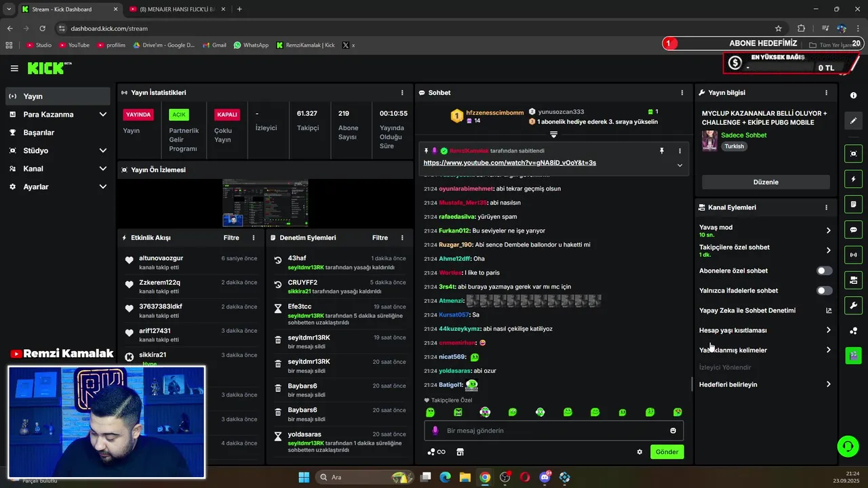Switch to the YouTube MENAJER browser tab

point(176,9)
